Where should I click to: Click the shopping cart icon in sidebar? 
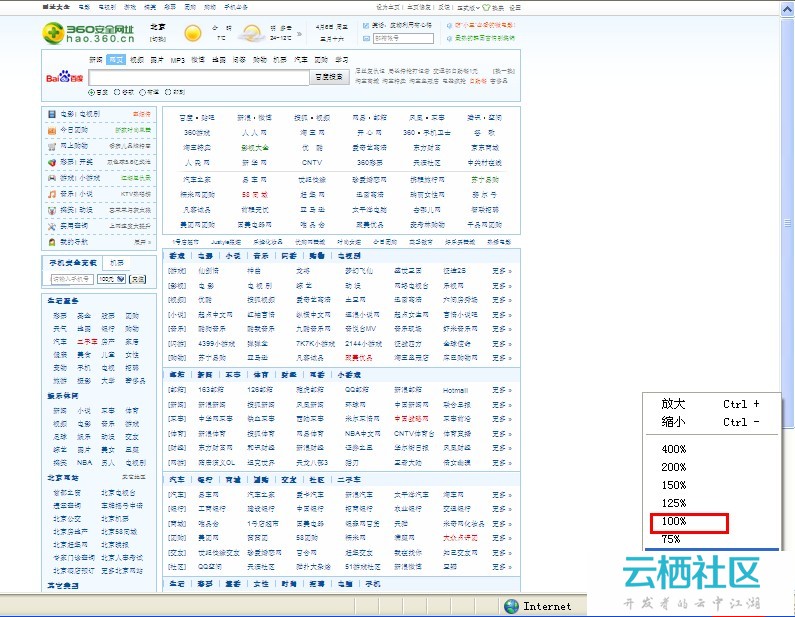tap(52, 147)
